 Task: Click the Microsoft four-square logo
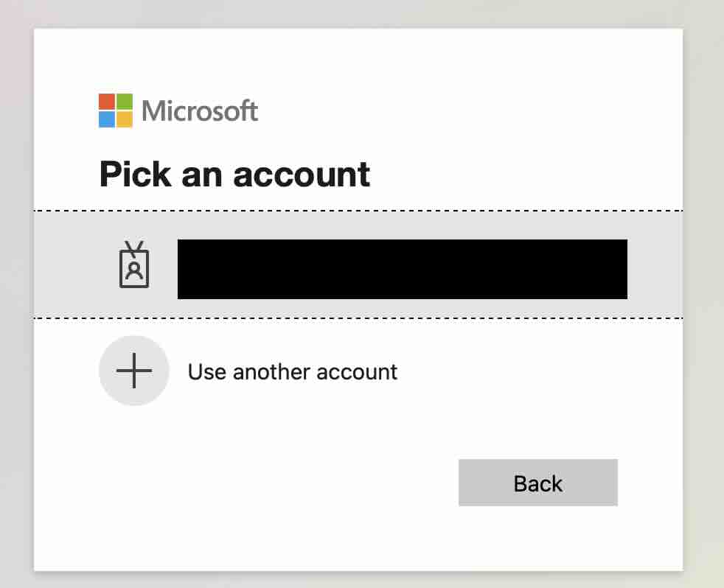[x=114, y=111]
